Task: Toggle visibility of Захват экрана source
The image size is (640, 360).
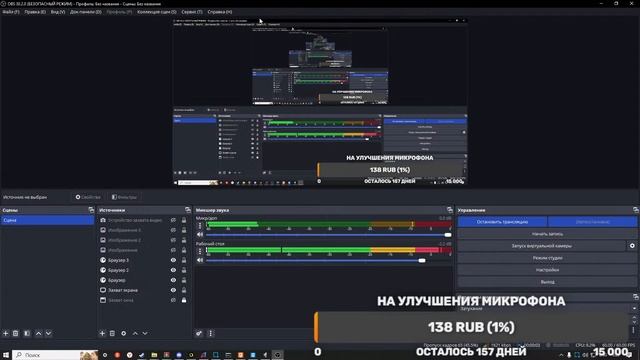Action: [x=173, y=290]
